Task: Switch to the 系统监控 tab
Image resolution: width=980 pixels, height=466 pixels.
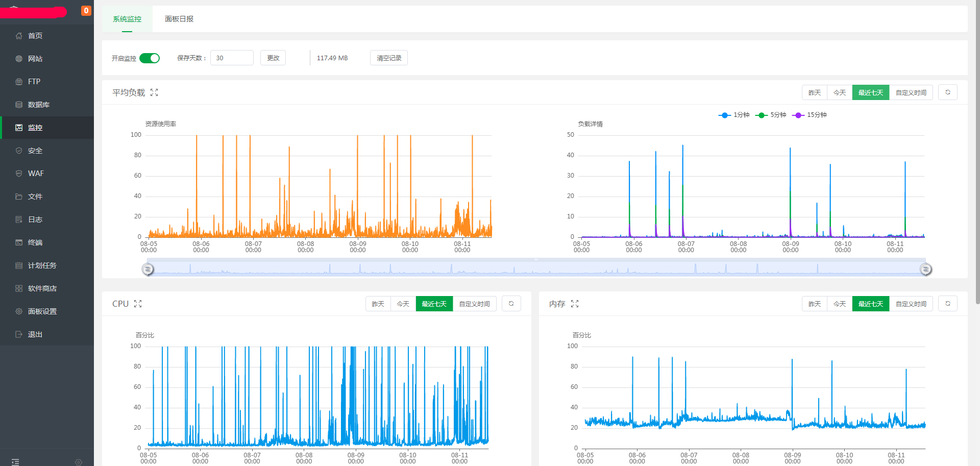Action: pyautogui.click(x=127, y=19)
